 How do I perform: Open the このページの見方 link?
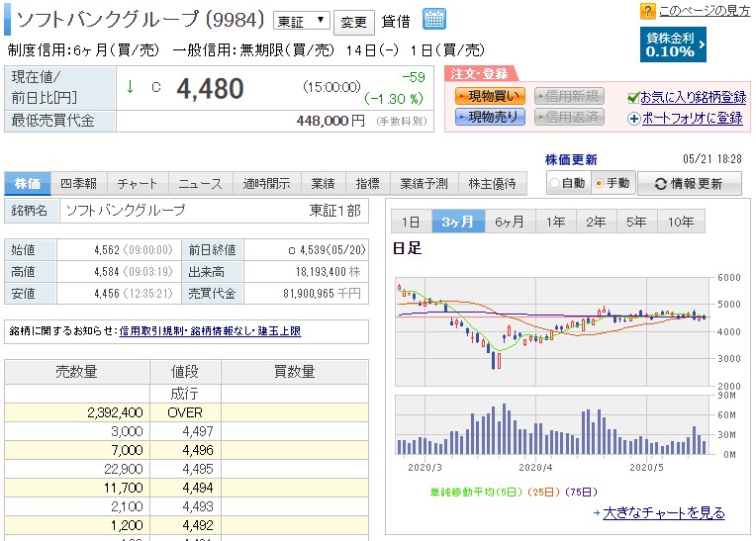pyautogui.click(x=705, y=10)
